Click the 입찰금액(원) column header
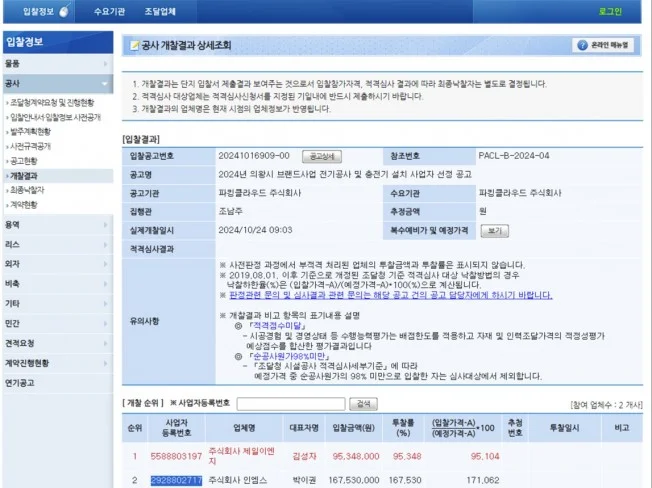The height and width of the screenshot is (488, 652). [x=353, y=428]
